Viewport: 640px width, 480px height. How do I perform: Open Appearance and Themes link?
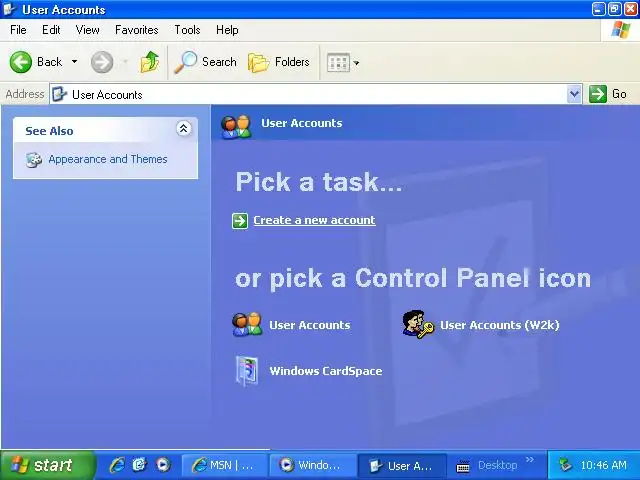pyautogui.click(x=108, y=159)
